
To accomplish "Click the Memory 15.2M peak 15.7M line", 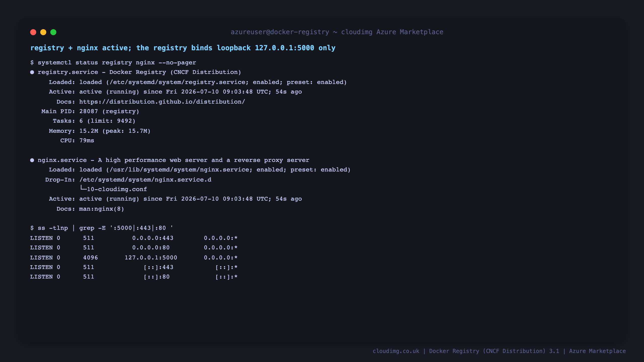I will pos(100,131).
